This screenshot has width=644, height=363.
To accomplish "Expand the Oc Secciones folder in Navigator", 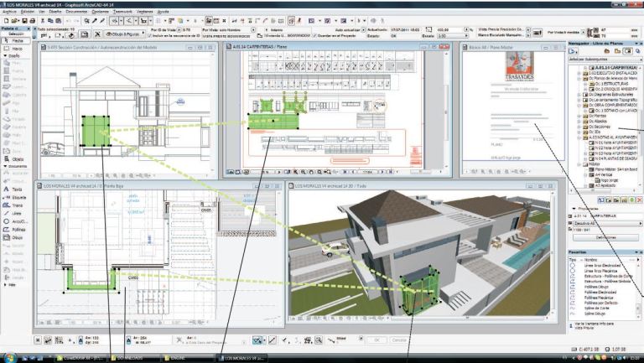I will [579, 127].
